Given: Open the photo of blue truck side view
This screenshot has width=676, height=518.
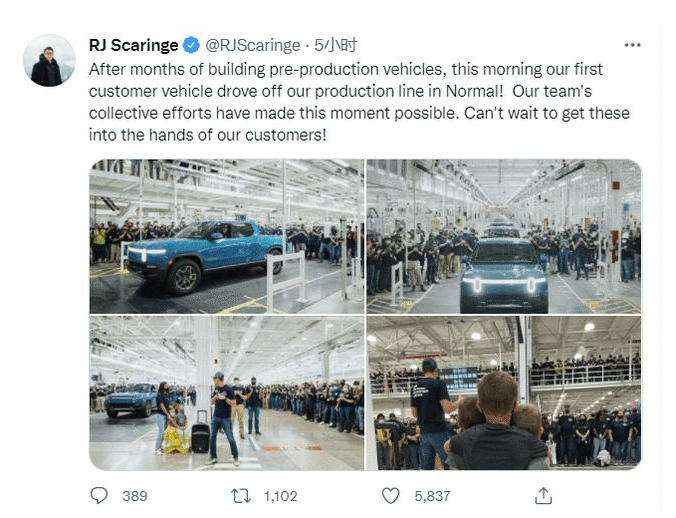Looking at the screenshot, I should (x=226, y=236).
